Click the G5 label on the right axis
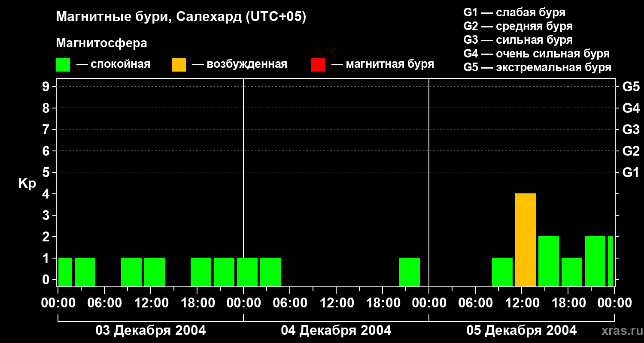 pyautogui.click(x=631, y=87)
